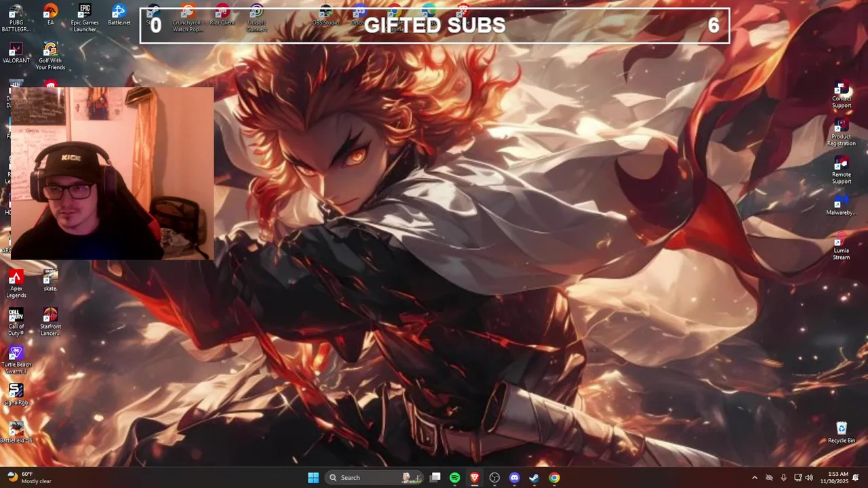868x488 pixels.
Task: Open Epic Games Launcher shortcut
Action: [x=85, y=18]
